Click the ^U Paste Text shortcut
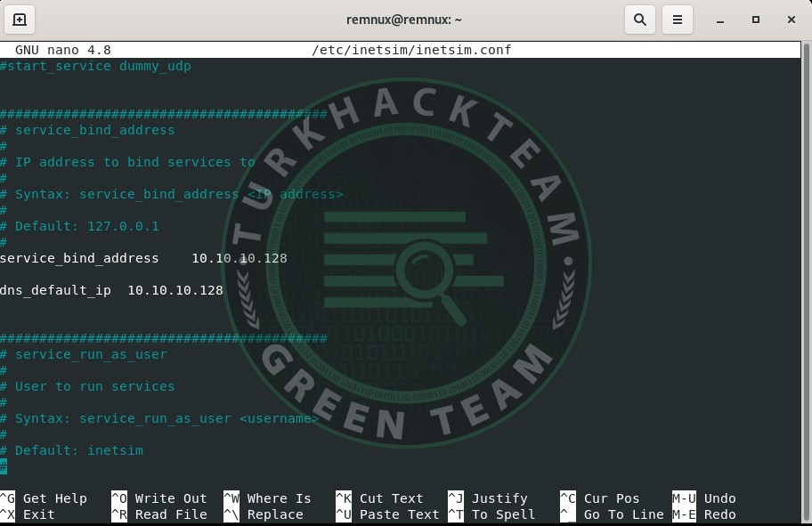 tap(387, 514)
